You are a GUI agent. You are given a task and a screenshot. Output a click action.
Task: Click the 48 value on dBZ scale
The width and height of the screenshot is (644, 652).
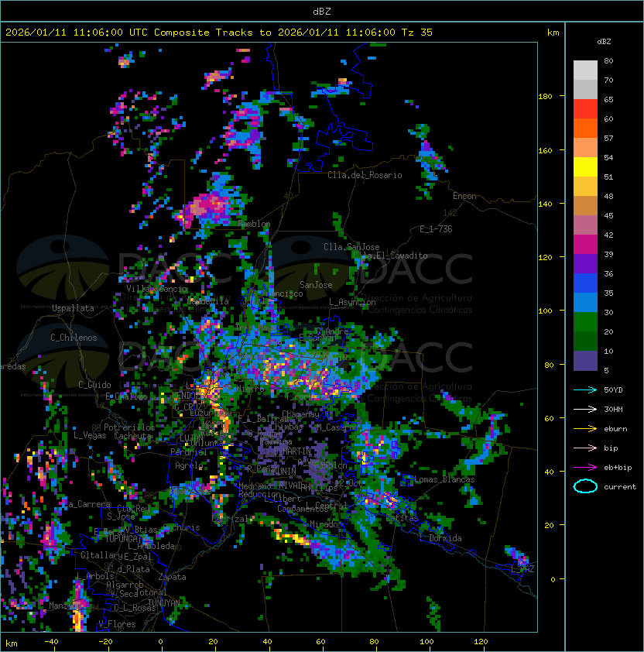(608, 196)
